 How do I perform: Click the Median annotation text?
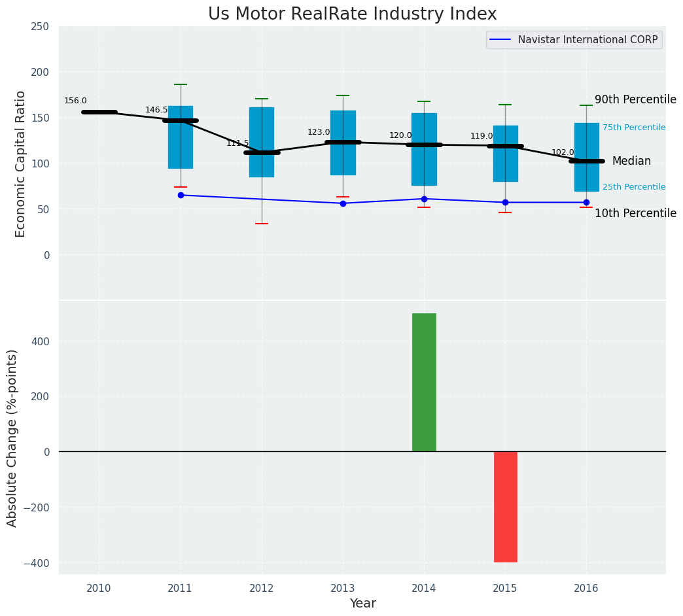[631, 161]
